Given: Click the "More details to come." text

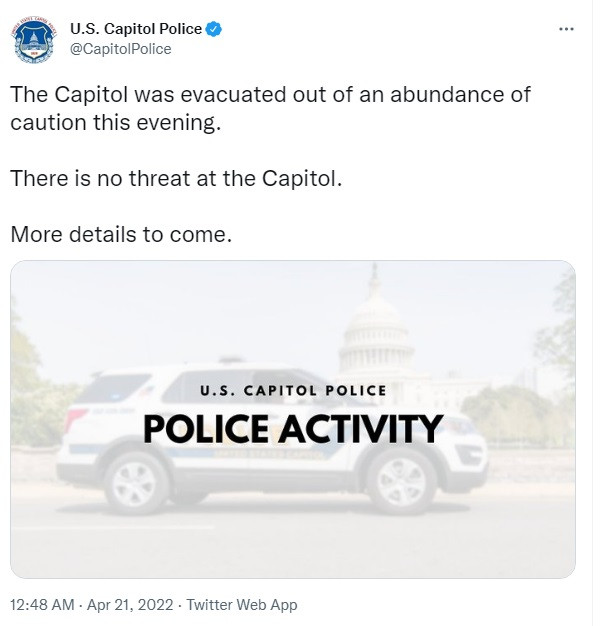Looking at the screenshot, I should coord(121,234).
